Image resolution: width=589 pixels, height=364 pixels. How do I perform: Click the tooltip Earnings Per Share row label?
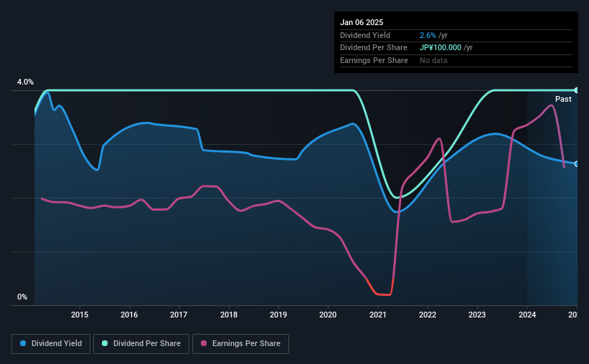[x=374, y=60]
